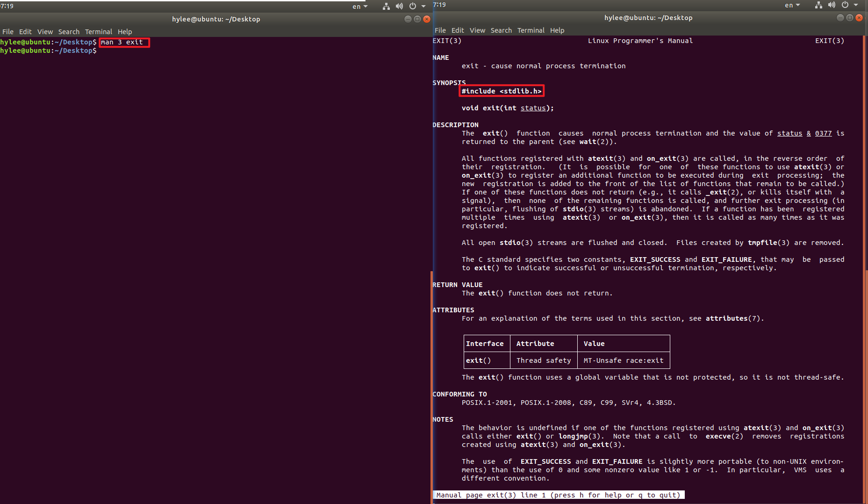
Task: Click power icon in right top bar
Action: [x=845, y=5]
